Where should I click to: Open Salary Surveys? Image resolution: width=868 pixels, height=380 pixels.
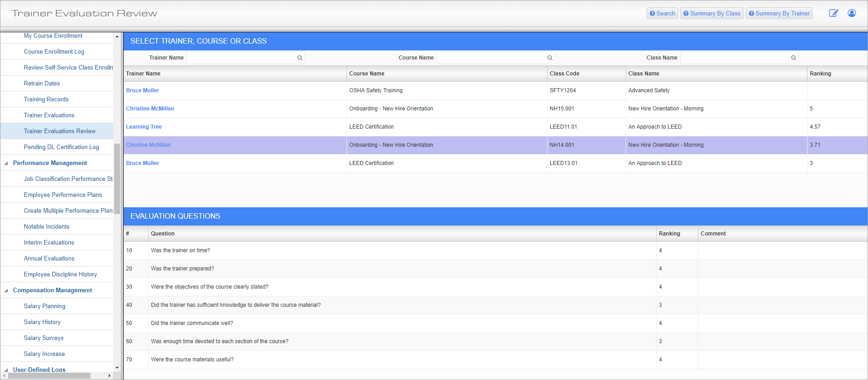(x=44, y=338)
